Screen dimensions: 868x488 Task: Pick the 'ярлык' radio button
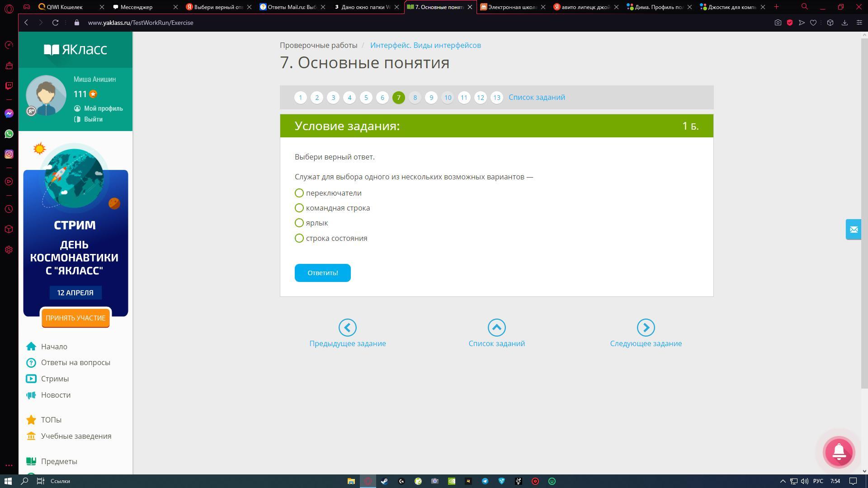(299, 223)
